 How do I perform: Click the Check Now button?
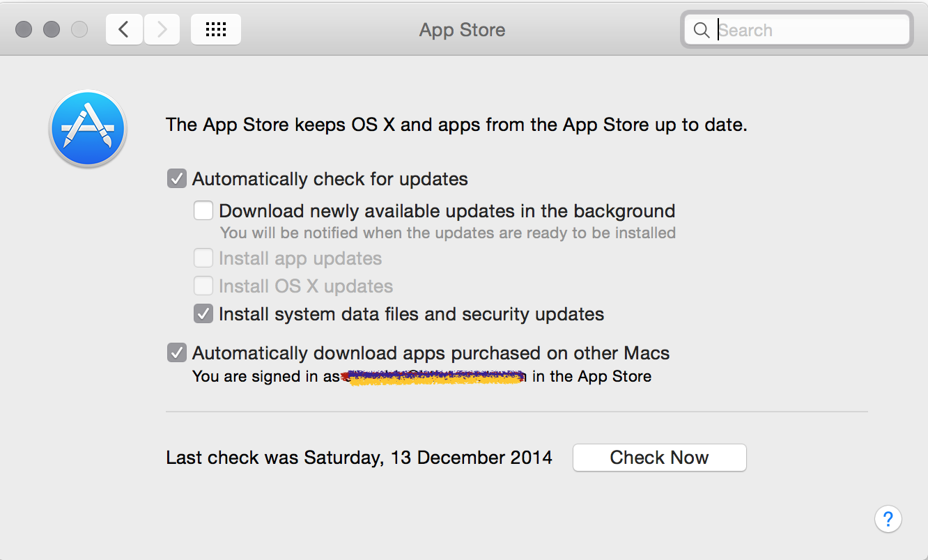[x=660, y=458]
